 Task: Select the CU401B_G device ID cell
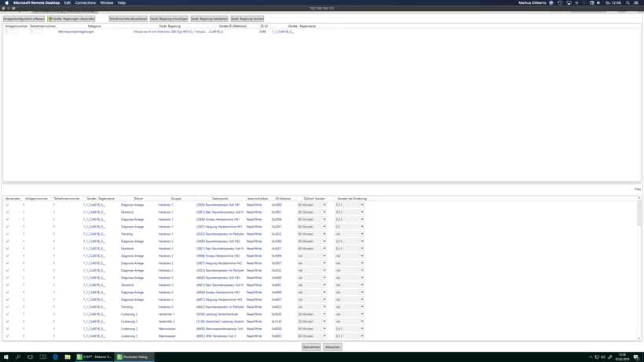click(x=216, y=31)
